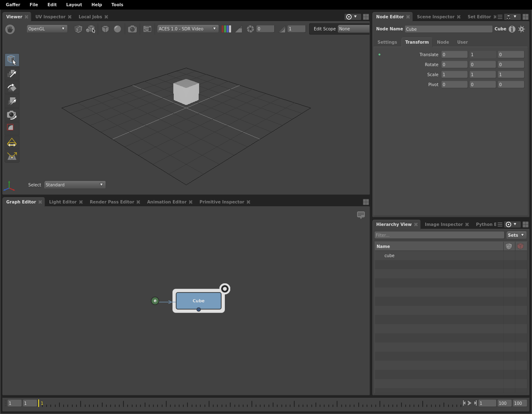Image resolution: width=532 pixels, height=414 pixels.
Task: Activate the Camera tool
Action: [12, 115]
